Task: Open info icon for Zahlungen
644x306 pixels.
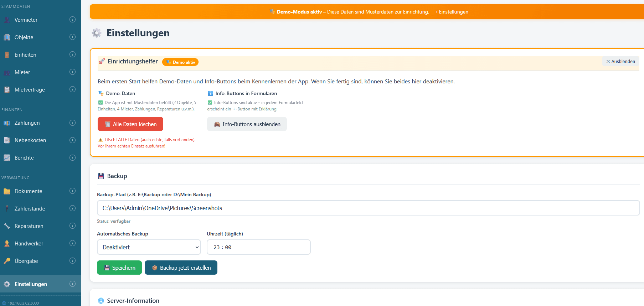Action: coord(72,123)
